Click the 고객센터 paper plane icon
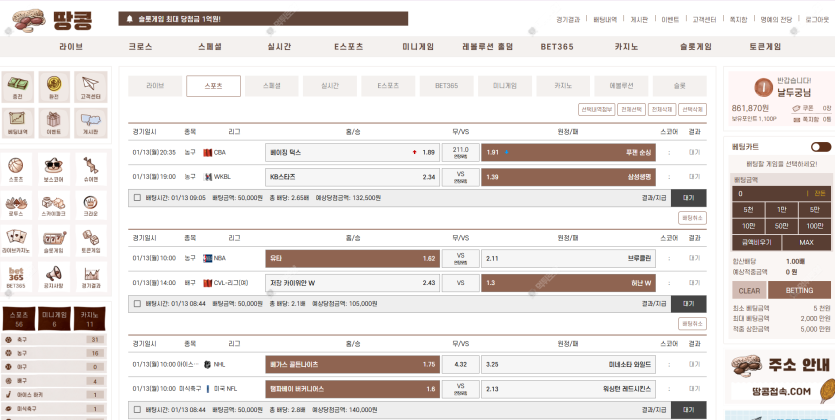The width and height of the screenshot is (835, 420). (91, 86)
